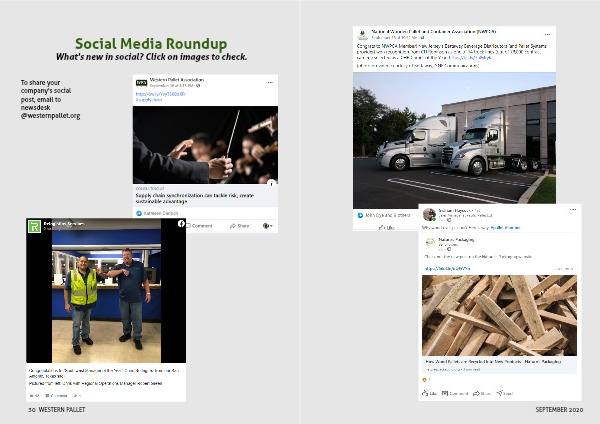The width and height of the screenshot is (600, 424).
Task: Open the three-dots menu on the NWPCA post
Action: point(548,34)
